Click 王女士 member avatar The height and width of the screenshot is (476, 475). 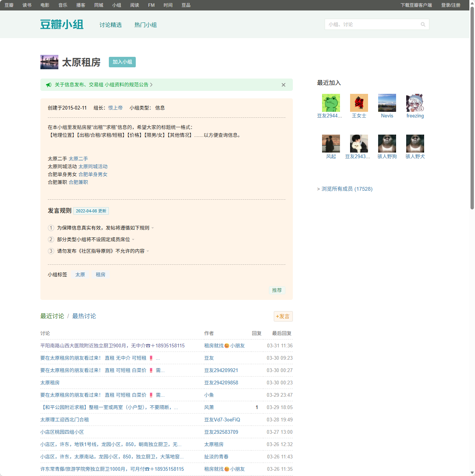pyautogui.click(x=359, y=103)
